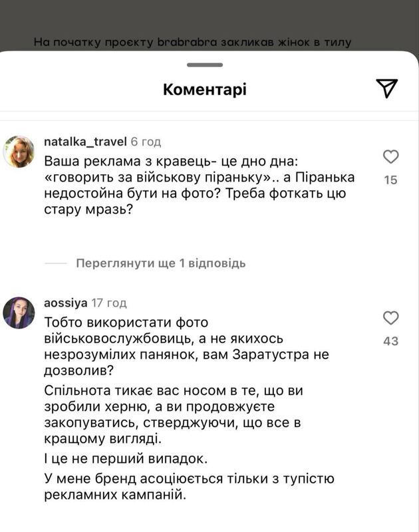This screenshot has width=419, height=532.
Task: Tap the drag handle atop the comments sheet
Action: pyautogui.click(x=204, y=65)
